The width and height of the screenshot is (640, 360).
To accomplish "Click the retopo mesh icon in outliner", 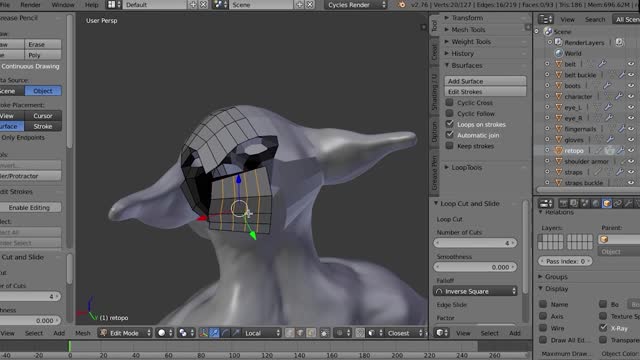I will coord(559,151).
